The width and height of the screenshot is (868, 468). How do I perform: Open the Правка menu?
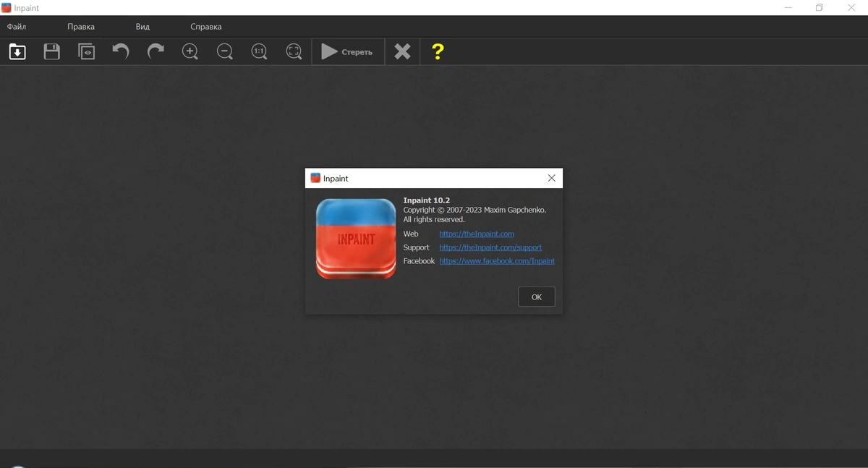pyautogui.click(x=81, y=27)
